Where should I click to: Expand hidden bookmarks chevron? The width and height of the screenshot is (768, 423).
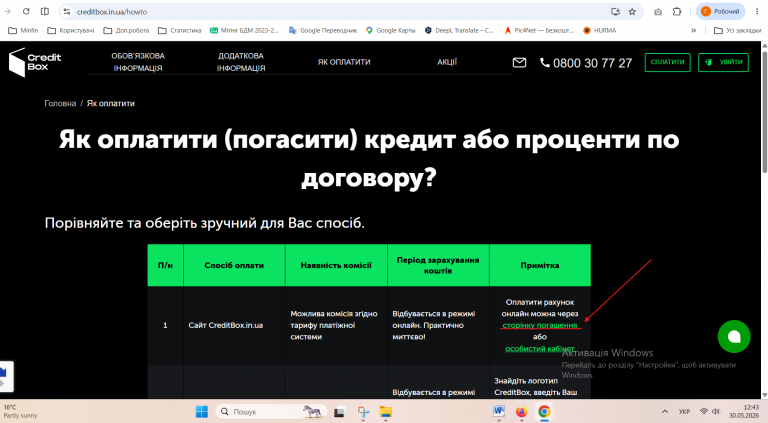click(x=694, y=30)
